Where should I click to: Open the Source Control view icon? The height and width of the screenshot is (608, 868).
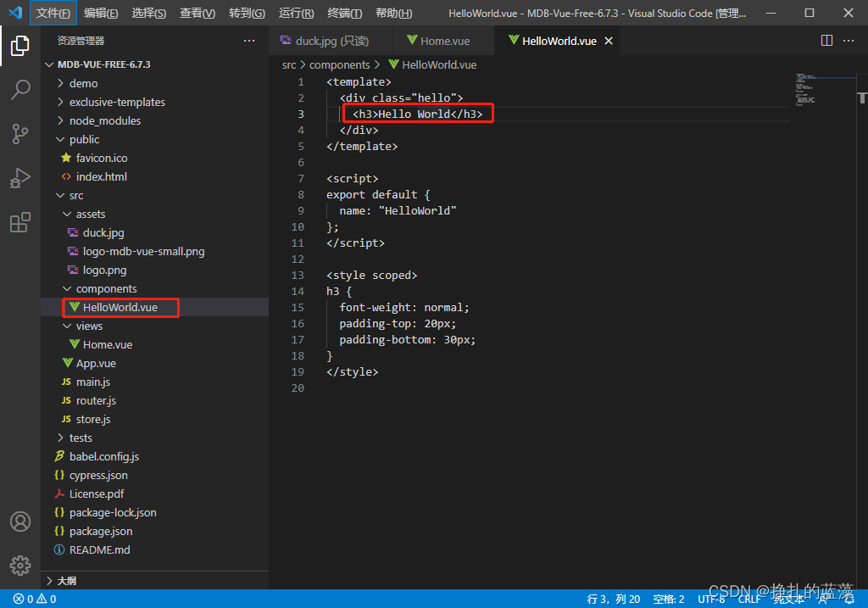pos(20,134)
